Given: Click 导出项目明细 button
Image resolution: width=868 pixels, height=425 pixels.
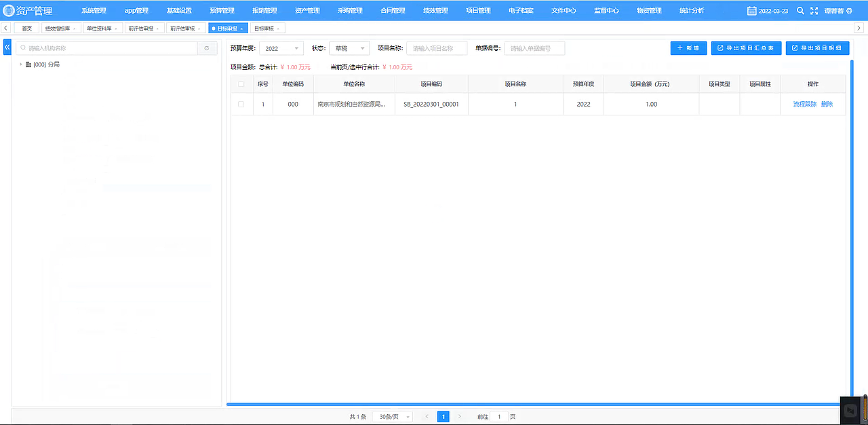Looking at the screenshot, I should coord(817,48).
